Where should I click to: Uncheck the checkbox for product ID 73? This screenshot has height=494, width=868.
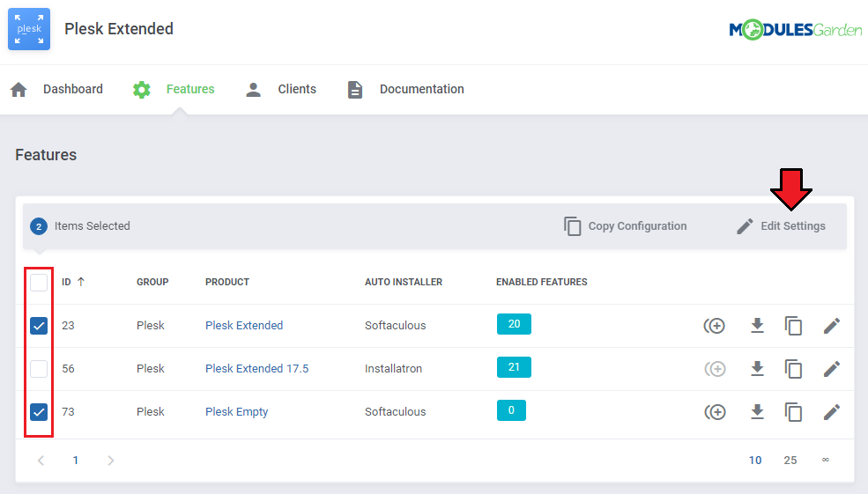coord(39,412)
